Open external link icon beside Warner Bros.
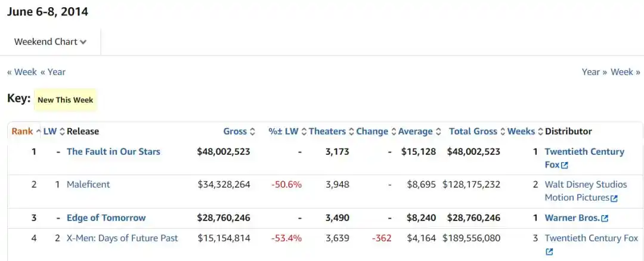 (x=605, y=219)
